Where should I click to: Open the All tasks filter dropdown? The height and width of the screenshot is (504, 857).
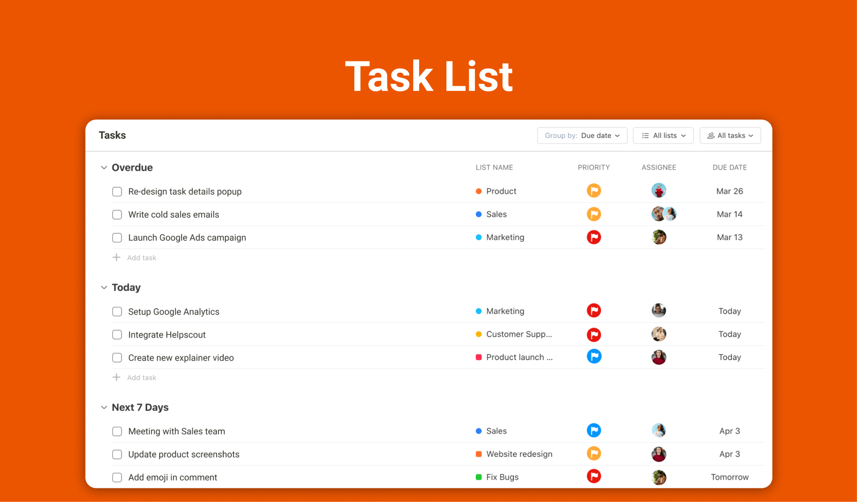click(x=730, y=135)
